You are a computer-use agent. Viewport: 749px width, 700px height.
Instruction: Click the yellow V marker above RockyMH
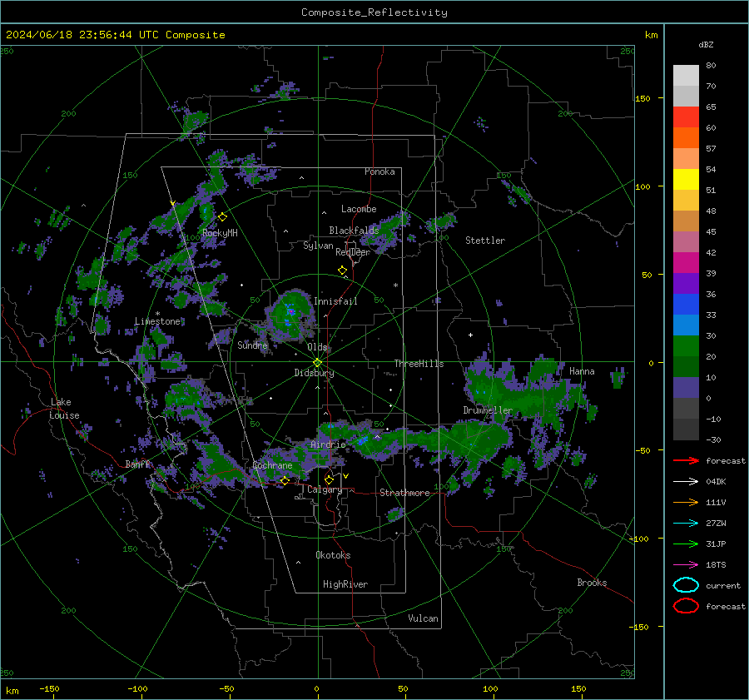[x=172, y=203]
